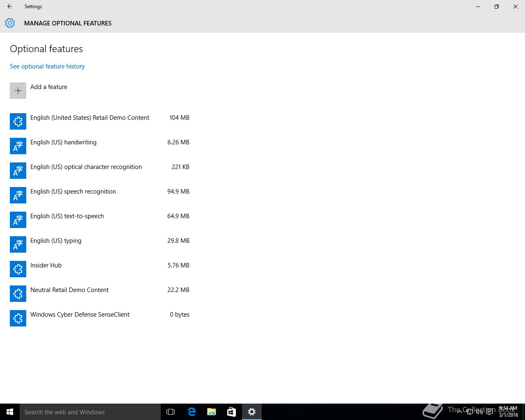Open the Windows Store from taskbar
This screenshot has width=525, height=420.
231,412
